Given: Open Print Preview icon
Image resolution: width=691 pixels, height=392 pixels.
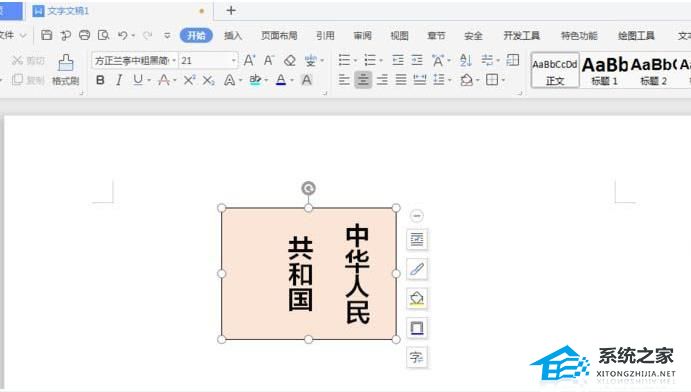Looking at the screenshot, I should click(104, 35).
